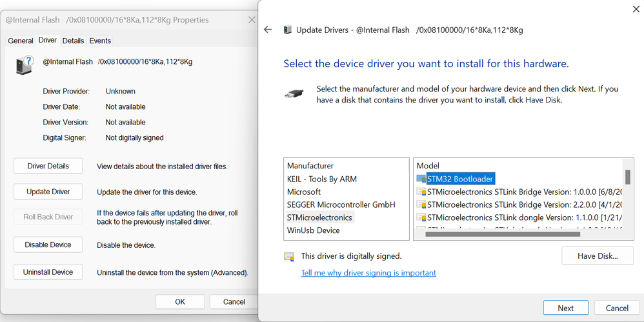The image size is (644, 322).
Task: Click the Manufacturer column header
Action: 310,166
